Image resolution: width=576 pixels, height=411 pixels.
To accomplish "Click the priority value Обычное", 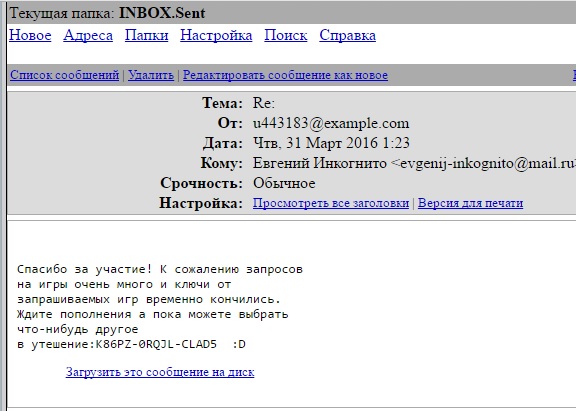I will click(284, 183).
